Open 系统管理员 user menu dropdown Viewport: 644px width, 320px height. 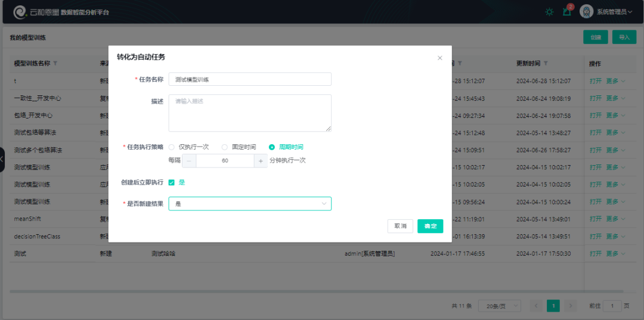(614, 12)
